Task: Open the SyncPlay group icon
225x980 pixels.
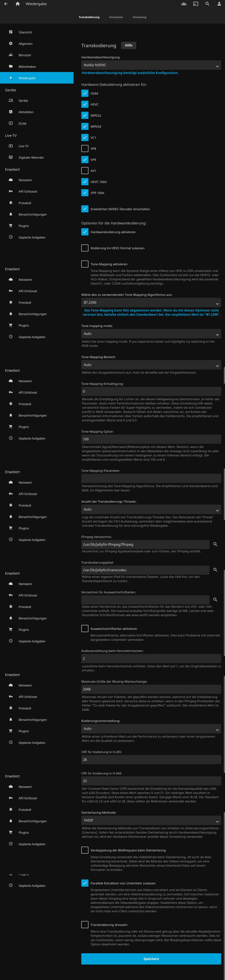Action: click(x=184, y=4)
